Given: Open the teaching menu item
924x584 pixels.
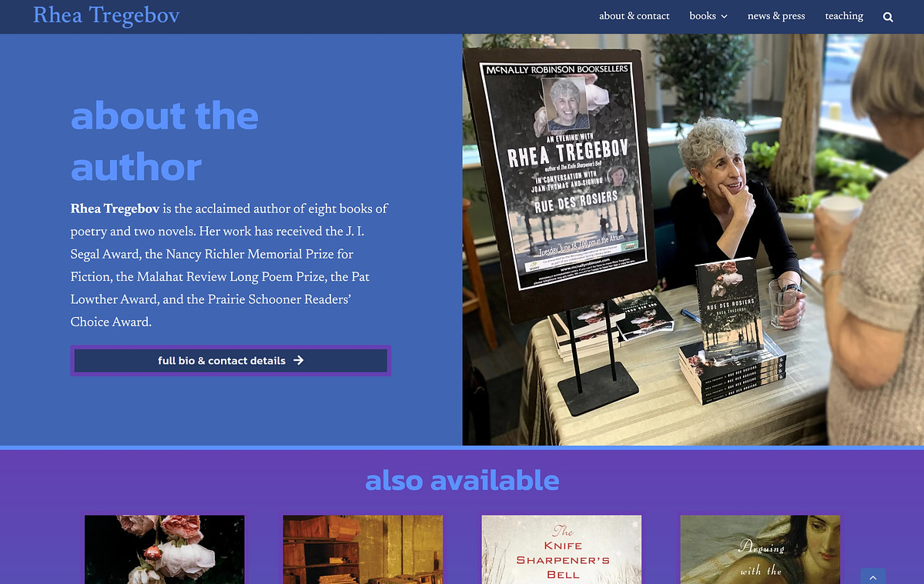Looking at the screenshot, I should pos(844,15).
